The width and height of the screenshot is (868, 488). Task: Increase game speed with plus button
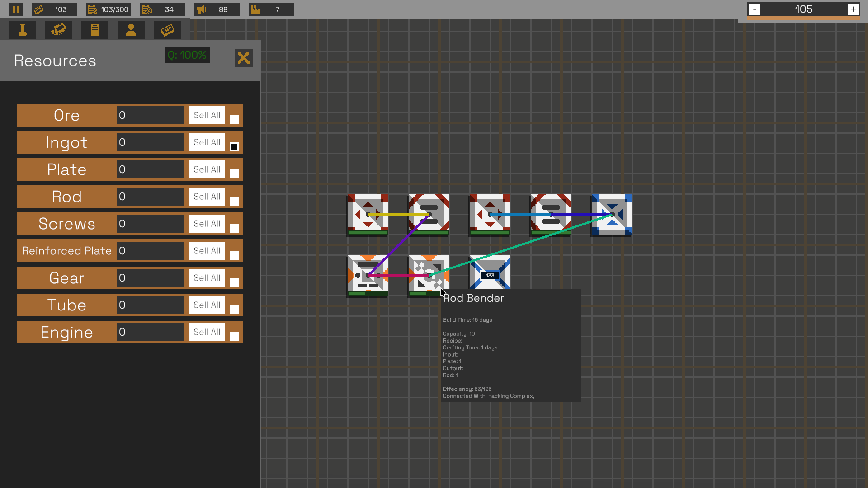click(x=853, y=9)
